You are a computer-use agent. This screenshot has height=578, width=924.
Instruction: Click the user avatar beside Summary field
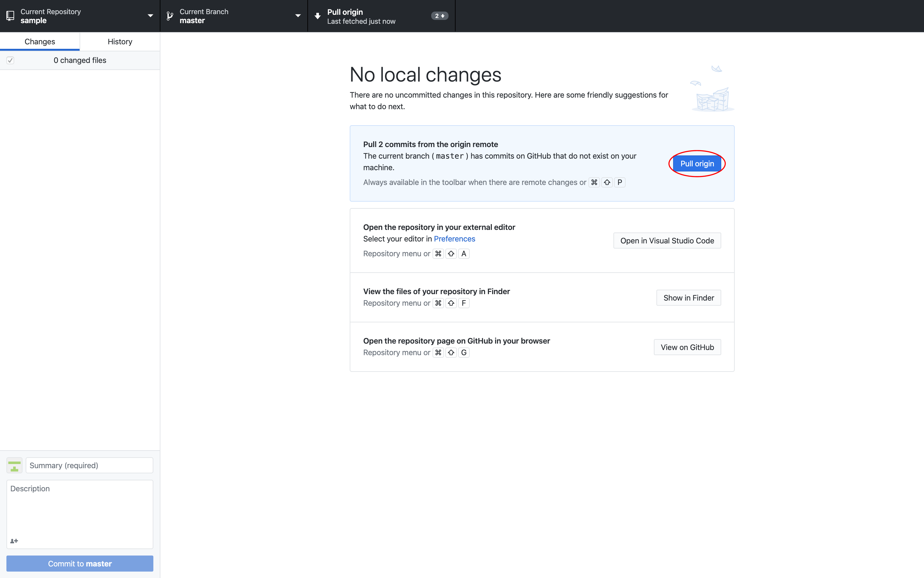click(x=14, y=465)
